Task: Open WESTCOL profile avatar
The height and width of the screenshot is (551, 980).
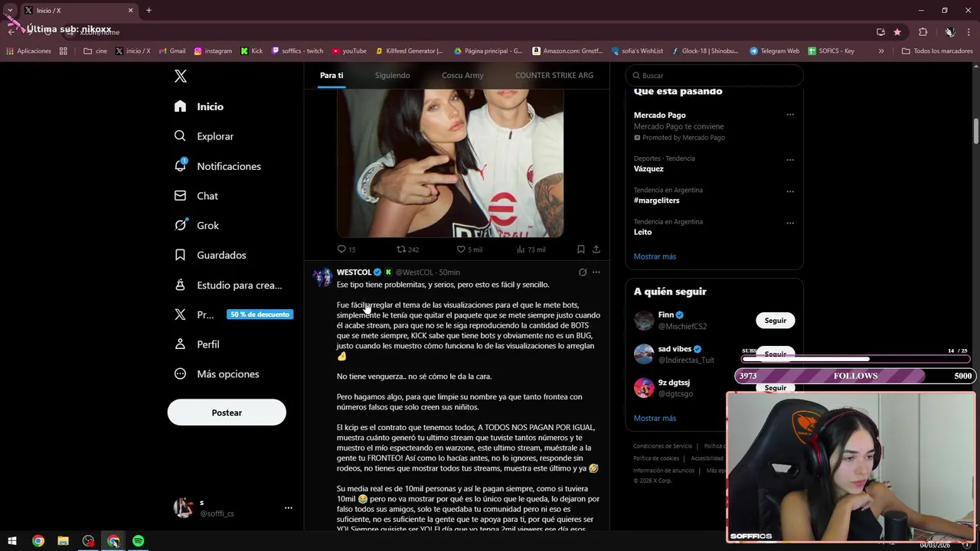Action: [322, 277]
